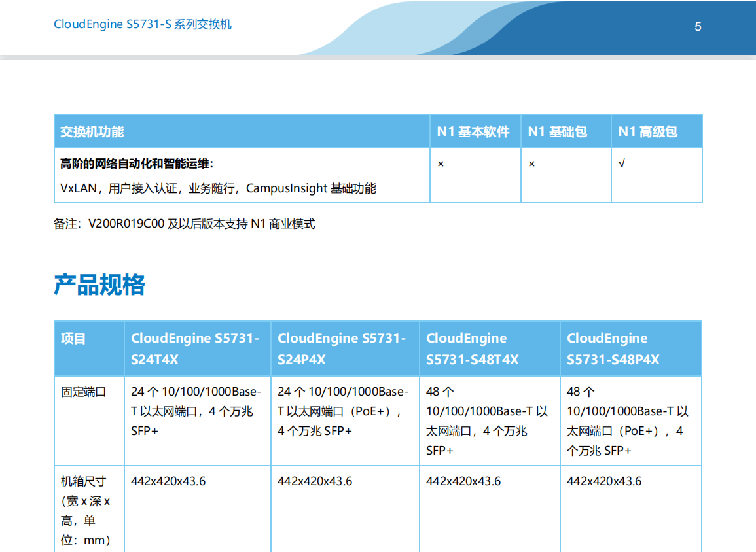
Task: Click the × mark under N1 基础包
Action: pos(531,164)
